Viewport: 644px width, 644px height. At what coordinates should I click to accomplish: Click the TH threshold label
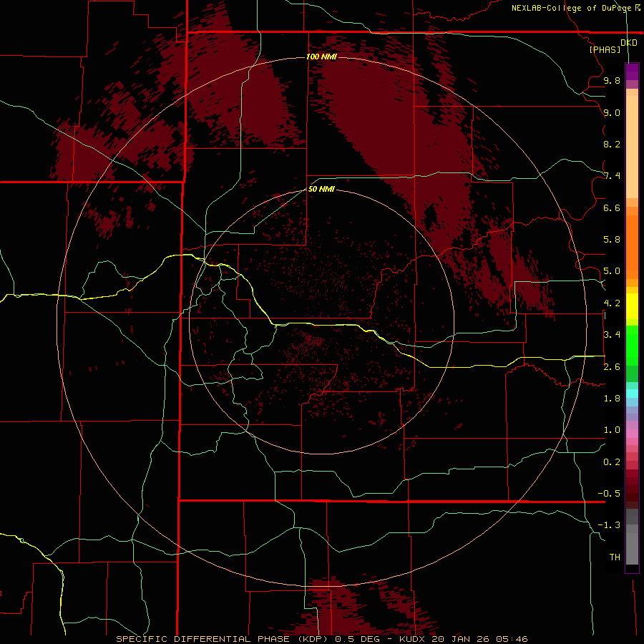coord(615,557)
